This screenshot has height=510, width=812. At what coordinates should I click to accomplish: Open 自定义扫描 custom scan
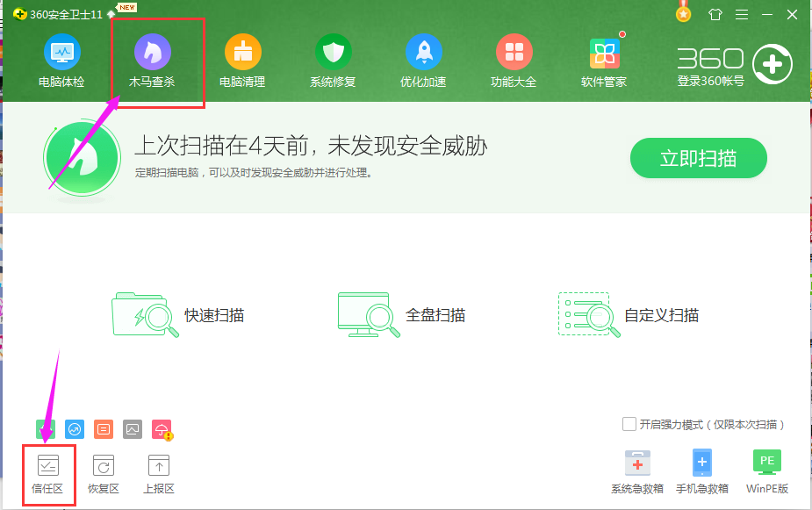pos(629,315)
